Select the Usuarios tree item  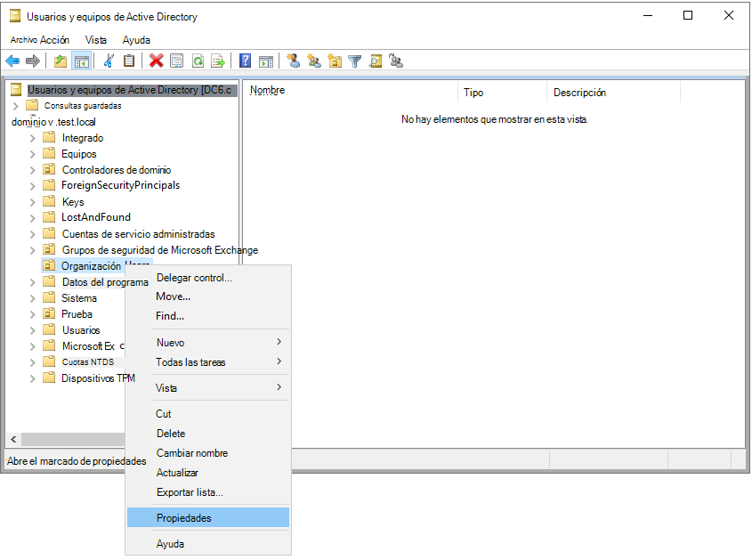(81, 330)
